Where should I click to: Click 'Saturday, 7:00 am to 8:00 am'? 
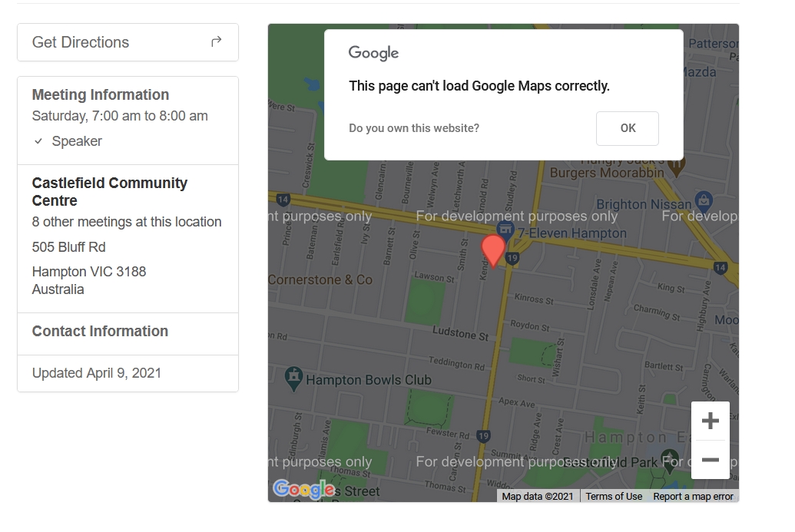click(x=120, y=116)
